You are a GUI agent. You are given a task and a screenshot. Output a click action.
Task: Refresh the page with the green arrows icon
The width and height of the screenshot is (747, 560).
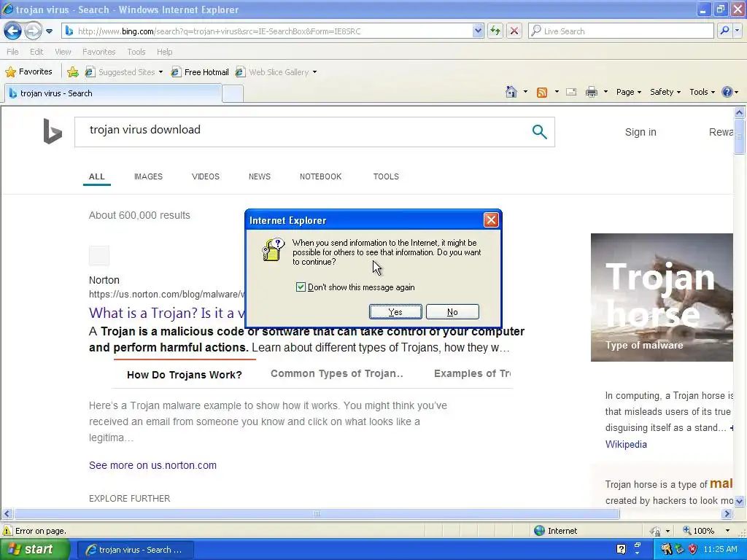[495, 31]
